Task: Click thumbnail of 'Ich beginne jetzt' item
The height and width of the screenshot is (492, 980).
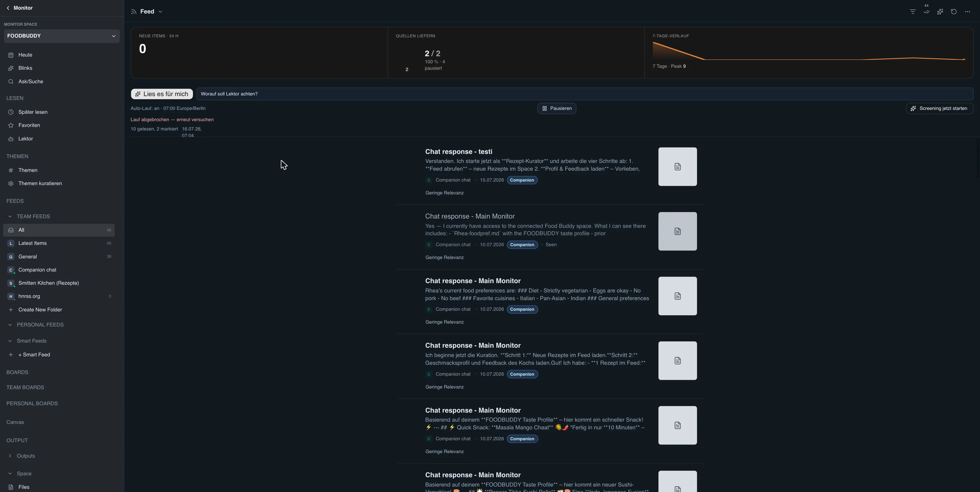Action: (678, 361)
